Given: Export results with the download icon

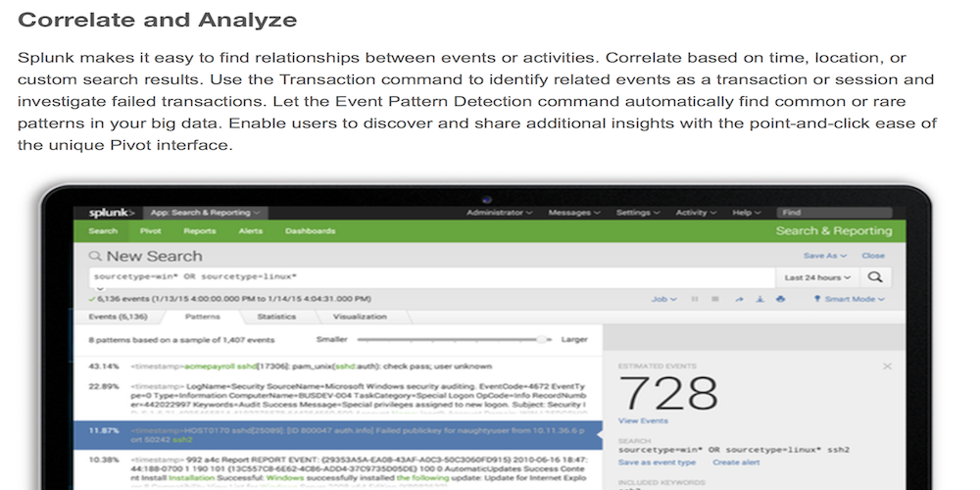Looking at the screenshot, I should (x=760, y=299).
